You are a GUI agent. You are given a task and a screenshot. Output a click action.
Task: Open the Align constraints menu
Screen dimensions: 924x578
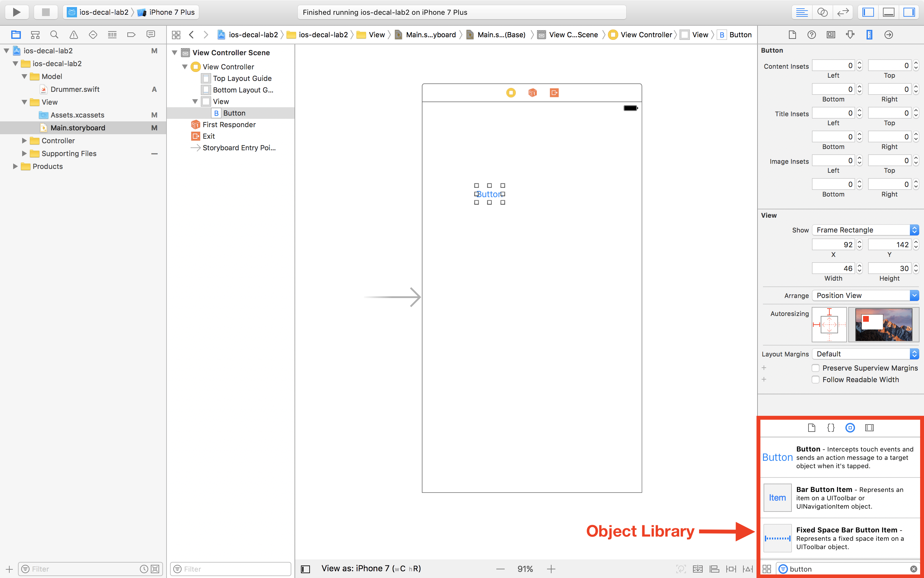714,569
